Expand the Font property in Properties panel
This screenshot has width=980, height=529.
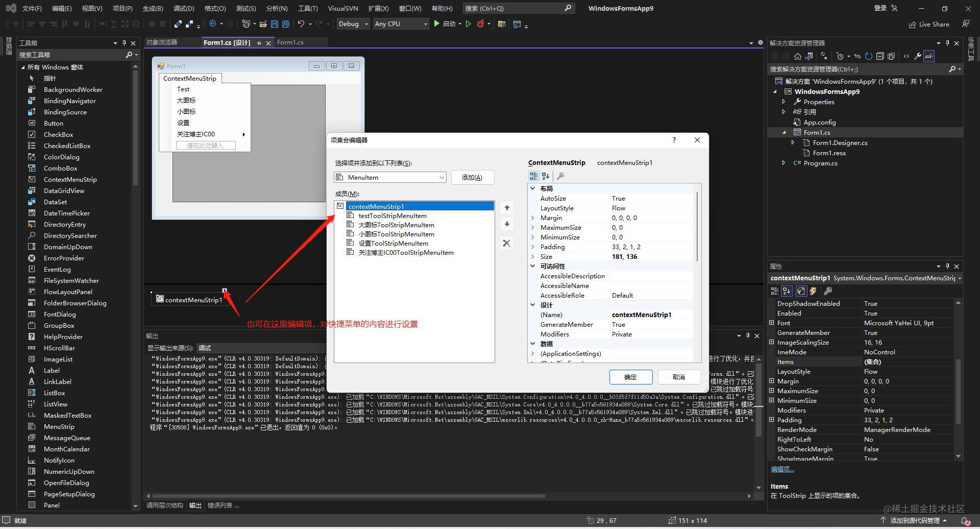[x=772, y=323]
